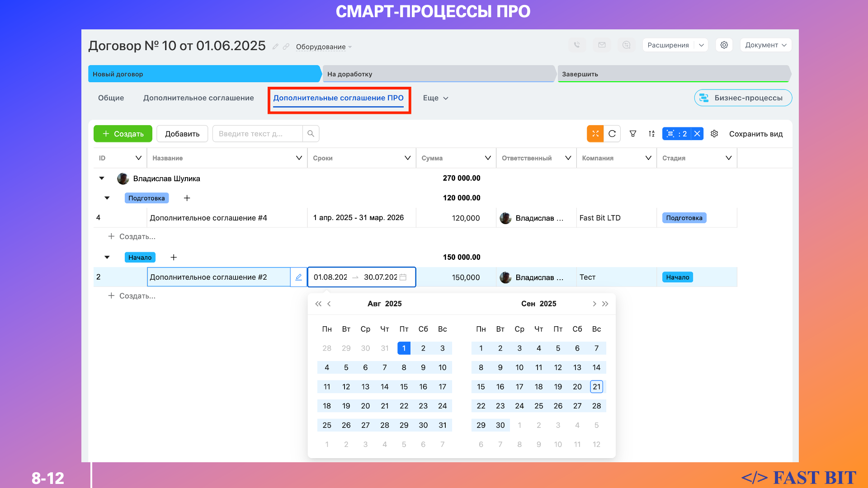Screen dimensions: 868x488
Task: Click the search magnifier icon
Action: tap(311, 134)
